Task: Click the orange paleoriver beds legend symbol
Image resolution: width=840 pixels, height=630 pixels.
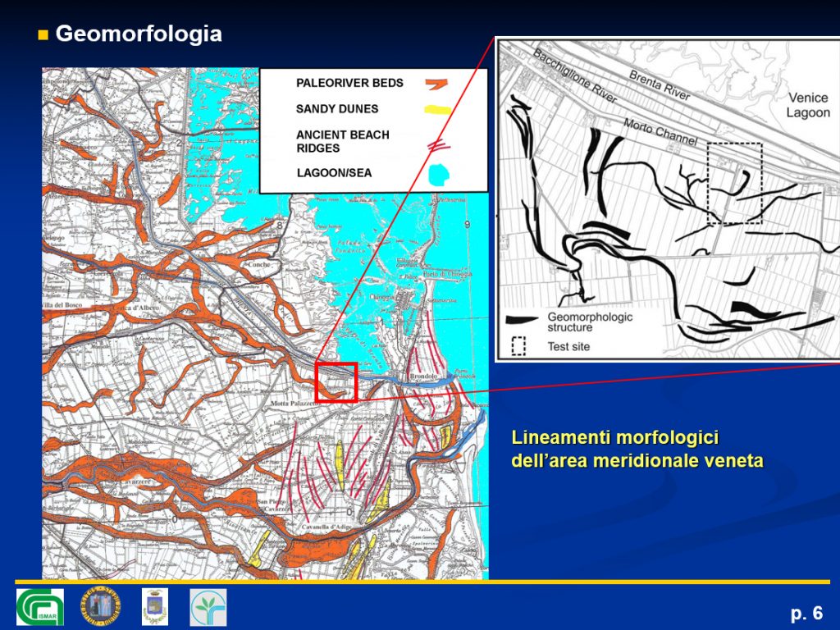Action: (437, 83)
